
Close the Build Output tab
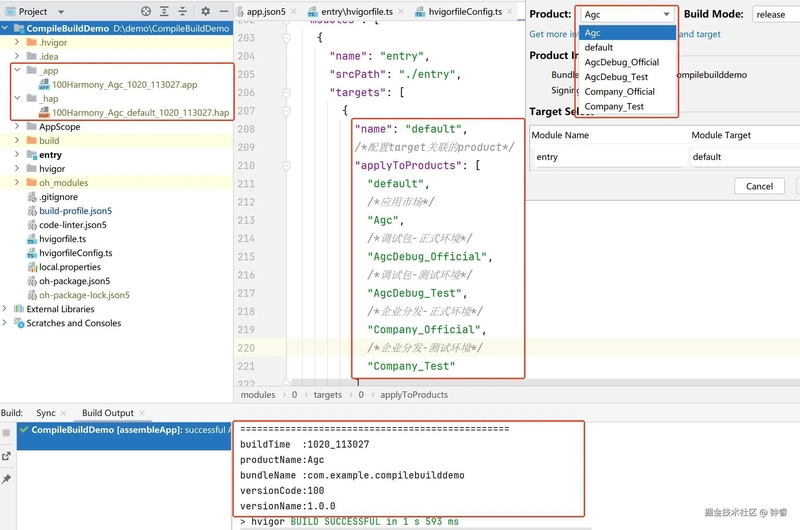point(142,413)
